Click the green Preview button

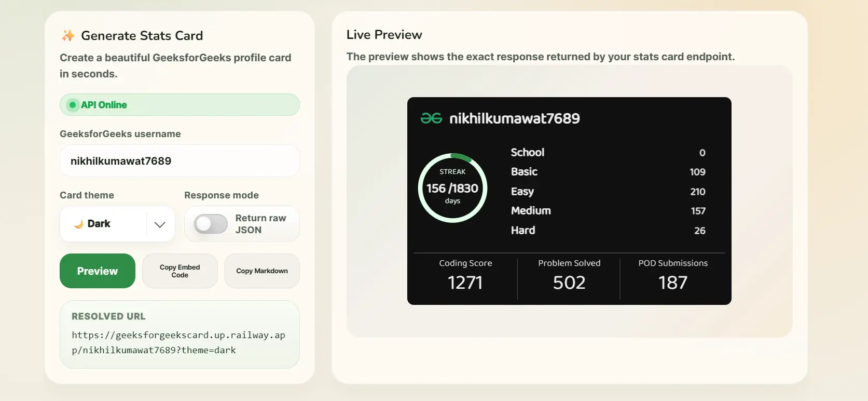tap(98, 271)
